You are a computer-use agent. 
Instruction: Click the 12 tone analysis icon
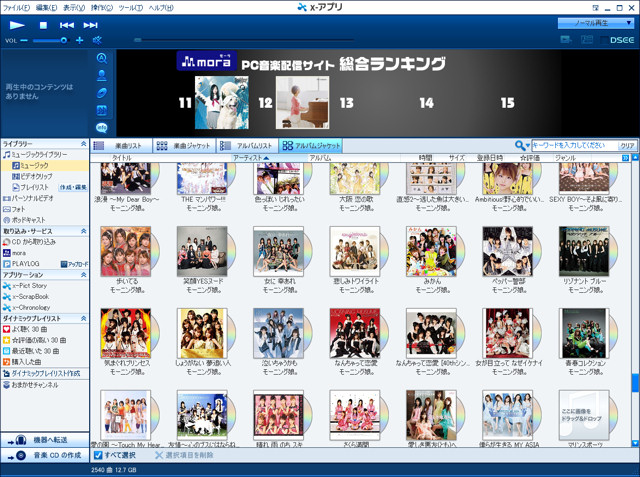102,110
